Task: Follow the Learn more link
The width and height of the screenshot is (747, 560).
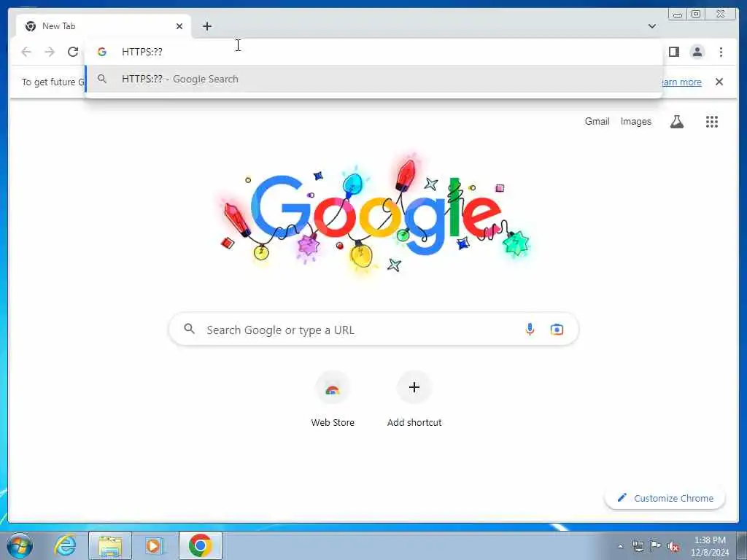Action: pyautogui.click(x=682, y=82)
